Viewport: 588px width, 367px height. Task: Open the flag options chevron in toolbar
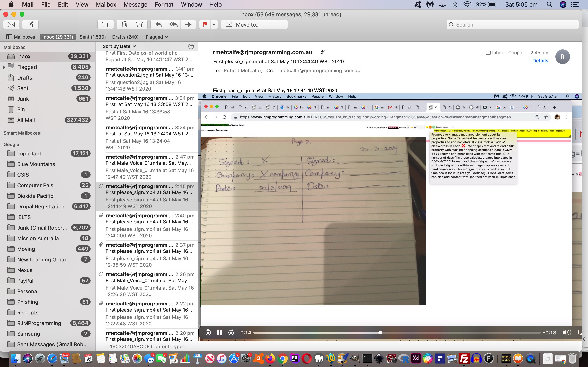(214, 24)
